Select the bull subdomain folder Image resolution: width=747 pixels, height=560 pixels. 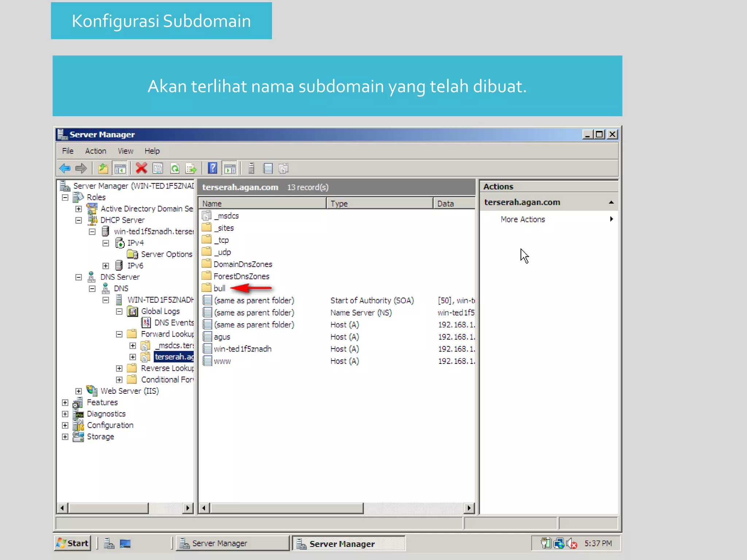(219, 288)
